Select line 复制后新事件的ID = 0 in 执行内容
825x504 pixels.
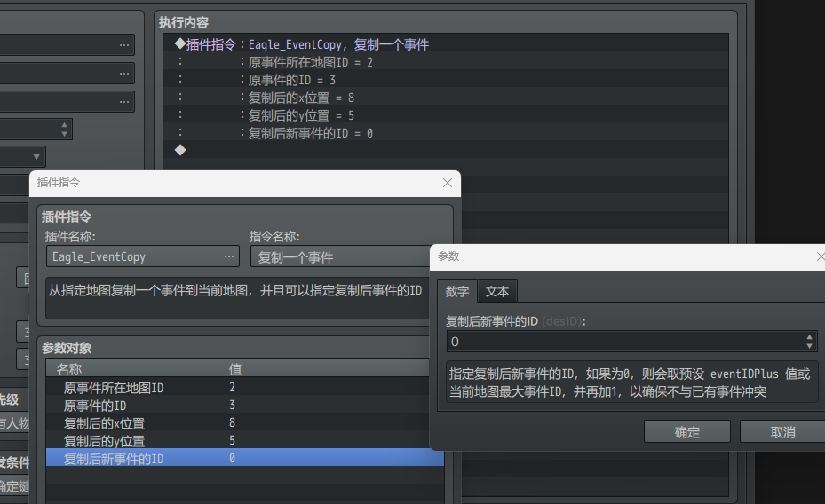(x=446, y=133)
